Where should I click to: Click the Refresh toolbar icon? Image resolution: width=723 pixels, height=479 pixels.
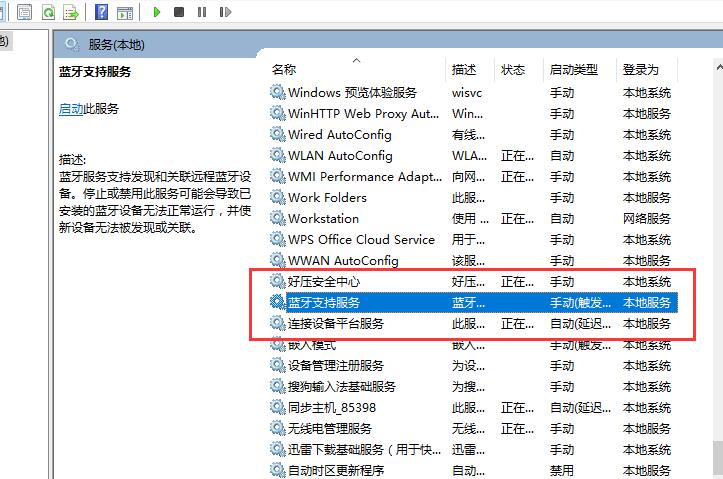click(48, 12)
